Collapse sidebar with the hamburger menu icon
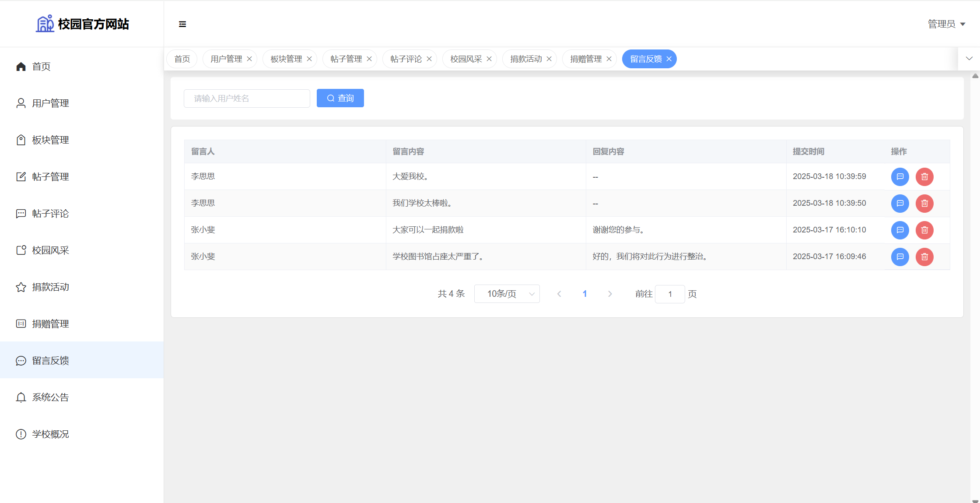Screen dimensions: 980x503 pos(182,24)
